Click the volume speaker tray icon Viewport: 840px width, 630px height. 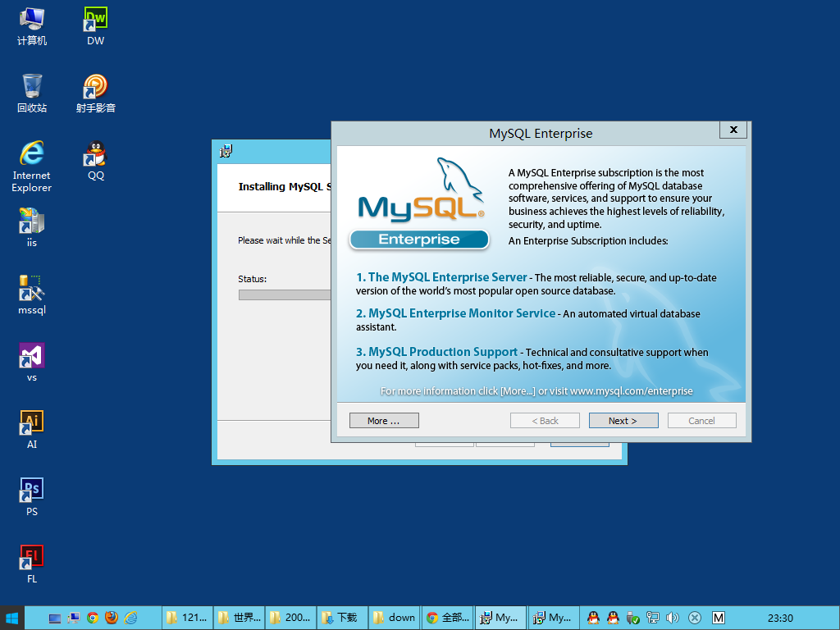673,618
